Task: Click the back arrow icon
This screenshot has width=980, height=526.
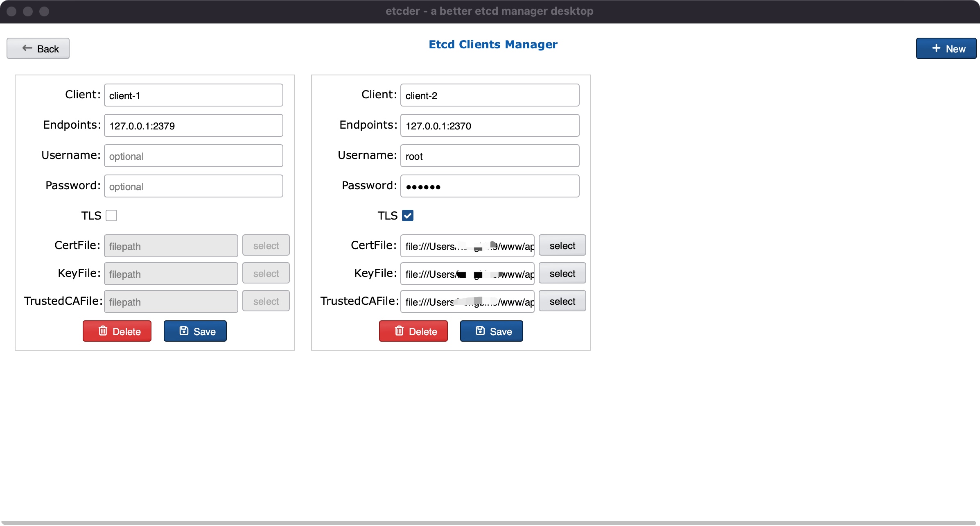Action: tap(27, 48)
